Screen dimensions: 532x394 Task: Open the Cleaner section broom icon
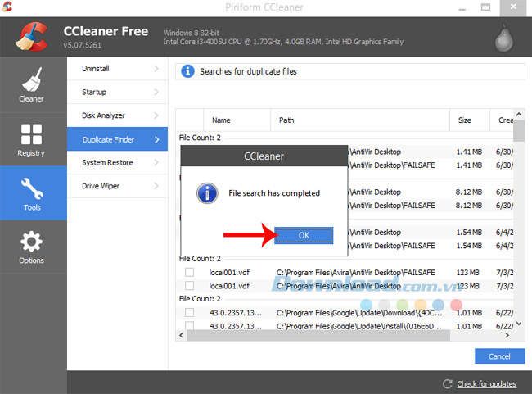pyautogui.click(x=32, y=79)
